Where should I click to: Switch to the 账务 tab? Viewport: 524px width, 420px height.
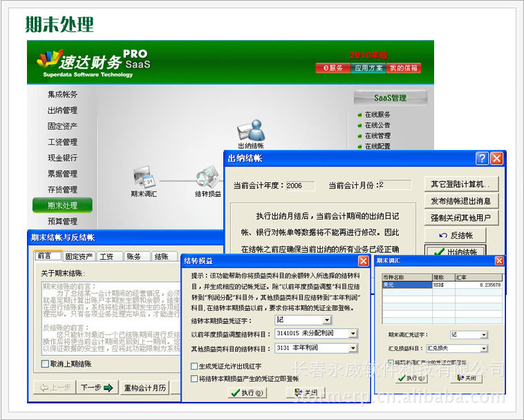137,256
